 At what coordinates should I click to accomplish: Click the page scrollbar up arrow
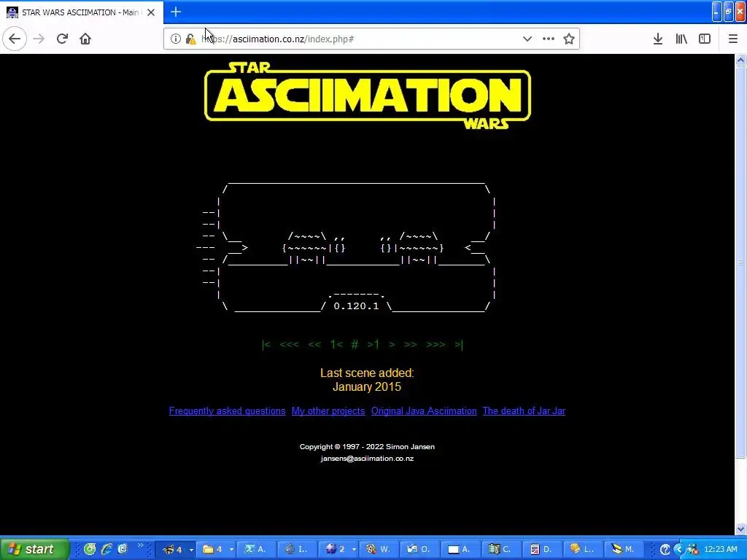tap(741, 60)
